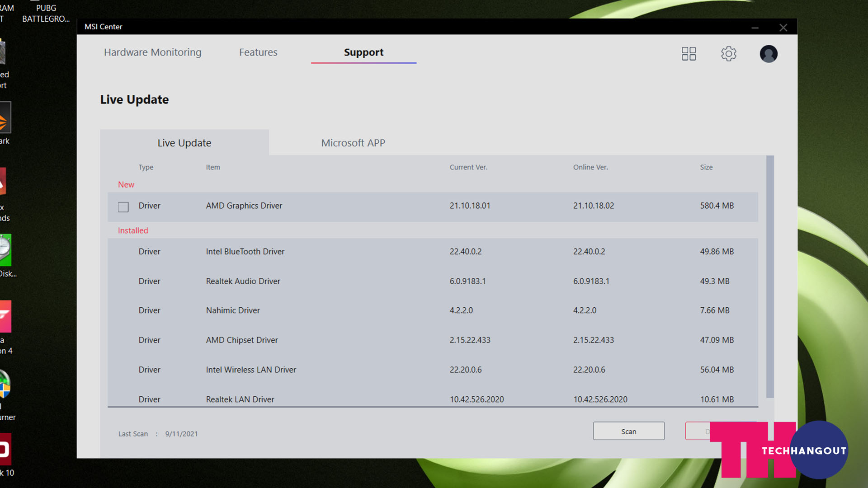Image resolution: width=868 pixels, height=488 pixels.
Task: Select the AMD Chipset Driver row
Action: coord(433,340)
